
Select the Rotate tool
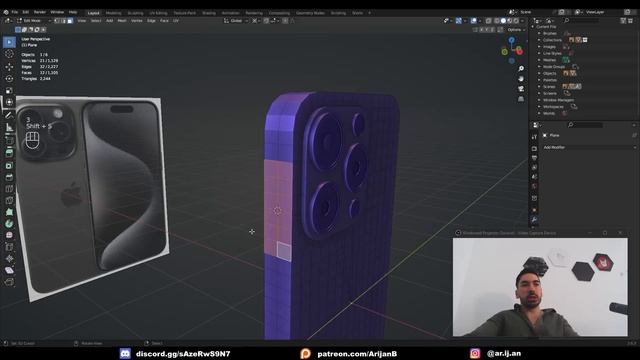tap(9, 78)
